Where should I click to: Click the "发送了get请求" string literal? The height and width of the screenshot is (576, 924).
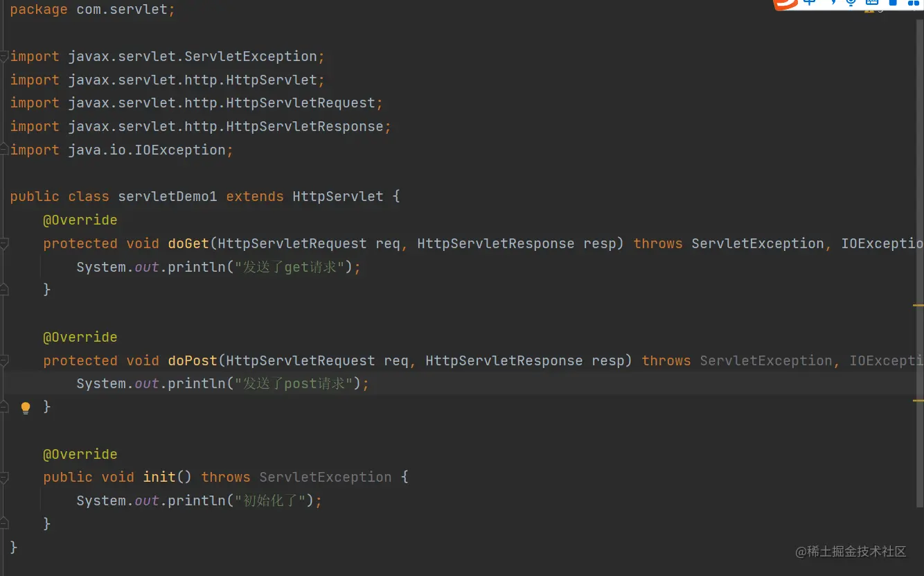click(290, 267)
